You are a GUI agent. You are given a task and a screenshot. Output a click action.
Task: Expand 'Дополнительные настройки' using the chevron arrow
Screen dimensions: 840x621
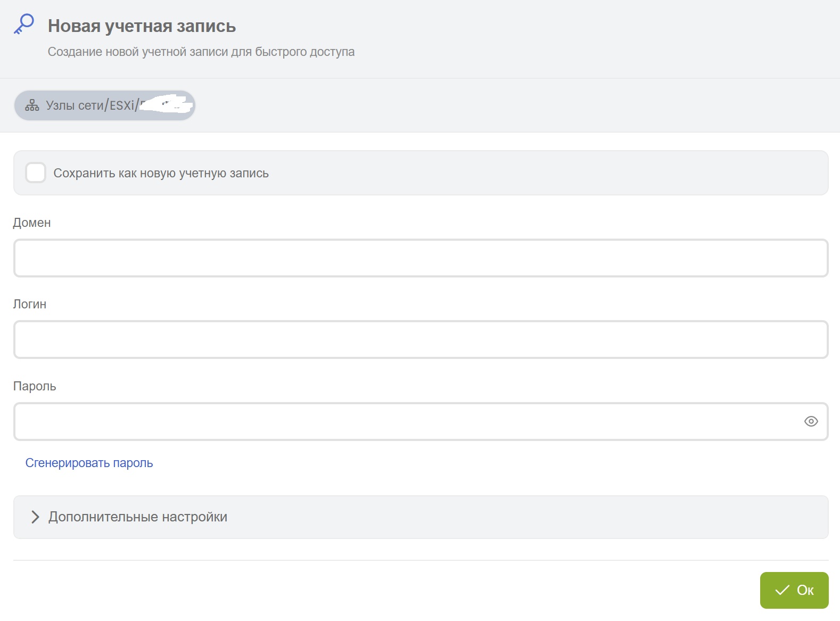[x=35, y=517]
